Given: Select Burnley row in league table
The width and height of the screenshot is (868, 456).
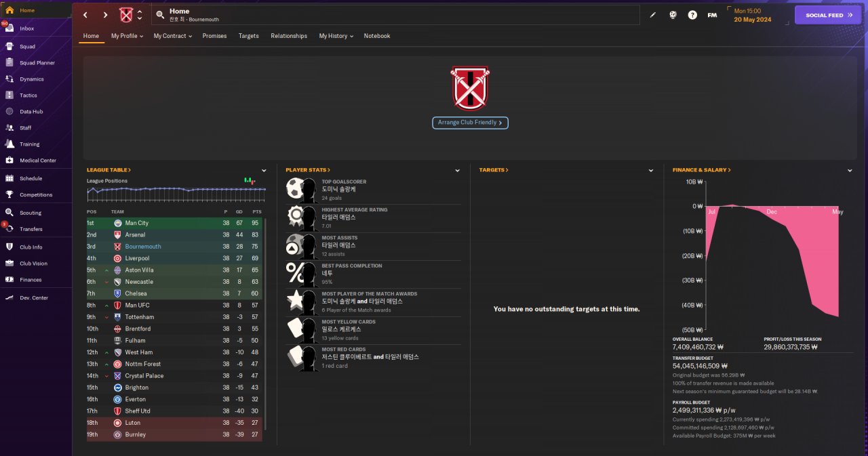Looking at the screenshot, I should (175, 434).
